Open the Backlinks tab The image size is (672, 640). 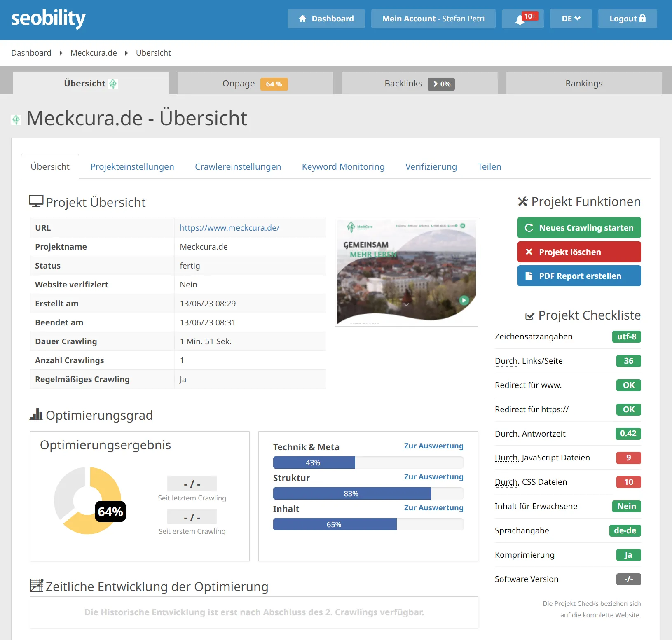point(419,84)
